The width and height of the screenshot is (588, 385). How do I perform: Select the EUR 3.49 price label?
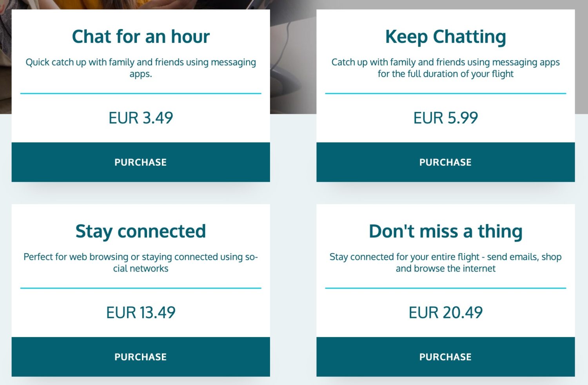(140, 117)
